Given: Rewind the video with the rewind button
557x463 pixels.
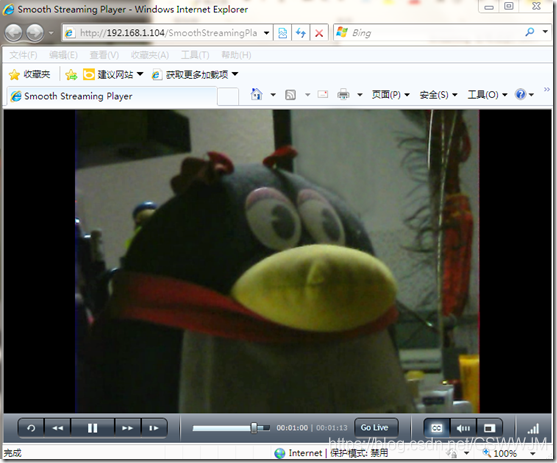Looking at the screenshot, I should (x=58, y=428).
